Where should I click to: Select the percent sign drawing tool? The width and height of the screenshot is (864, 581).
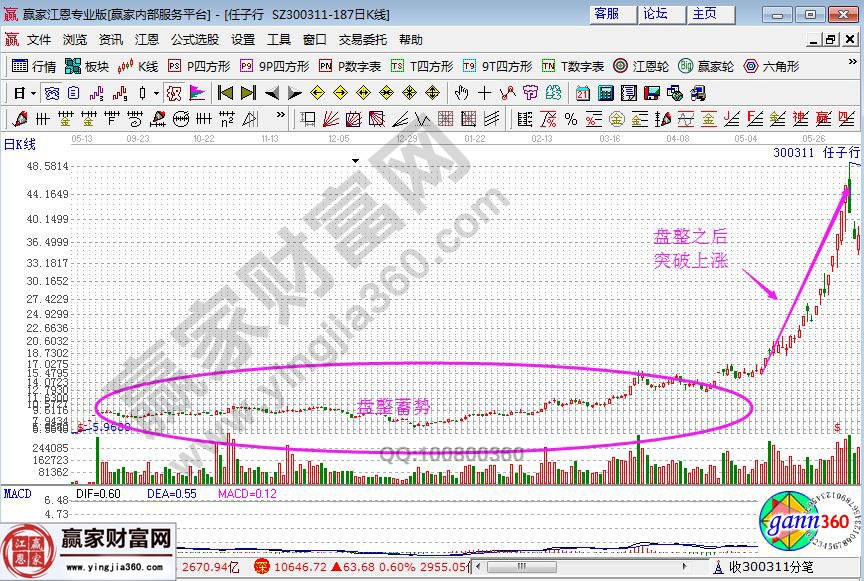pyautogui.click(x=570, y=119)
